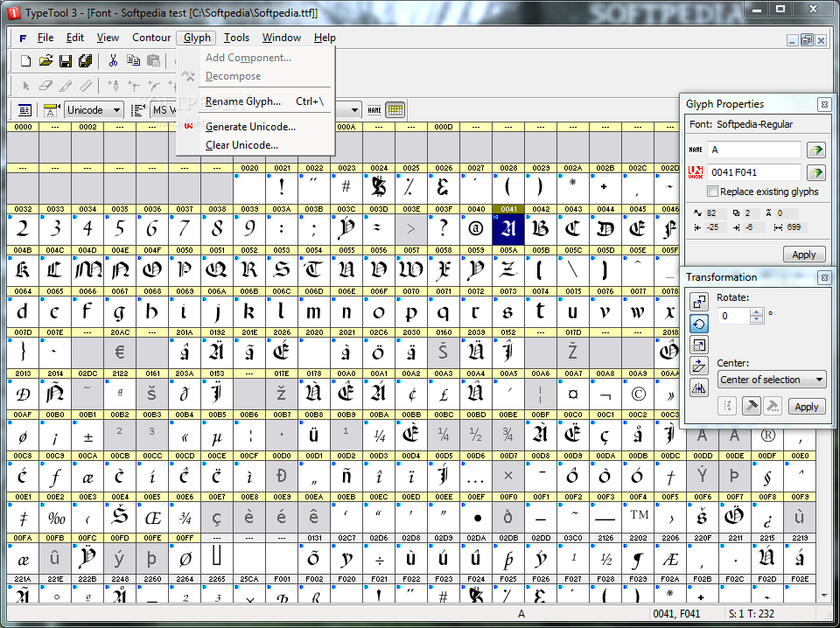Increase the Rotate angle with up arrow
Viewport: 840px width, 628px height.
[756, 312]
